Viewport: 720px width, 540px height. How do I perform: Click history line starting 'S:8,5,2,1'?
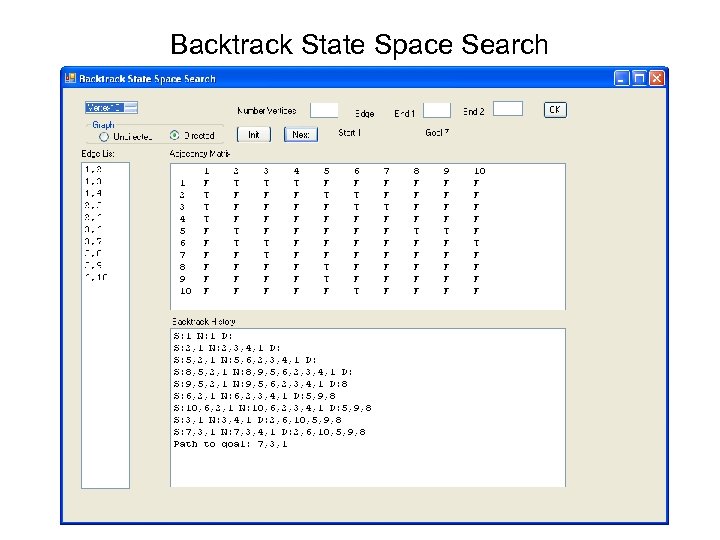pos(263,371)
